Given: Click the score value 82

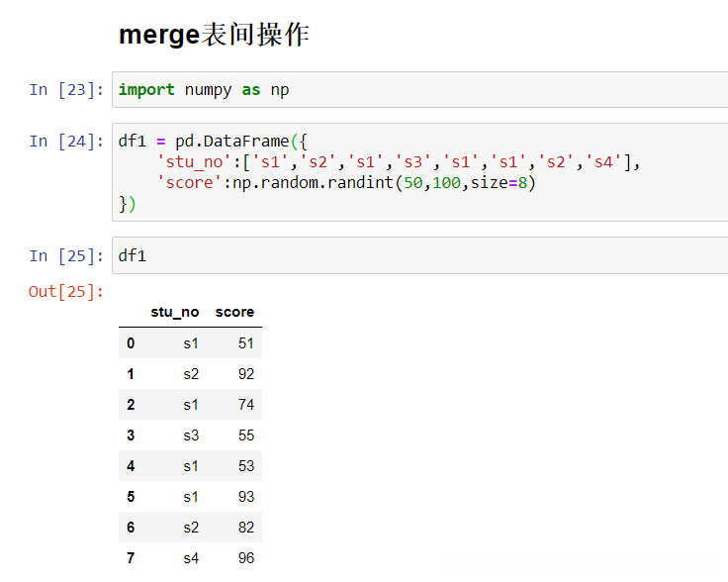Looking at the screenshot, I should pyautogui.click(x=245, y=528).
